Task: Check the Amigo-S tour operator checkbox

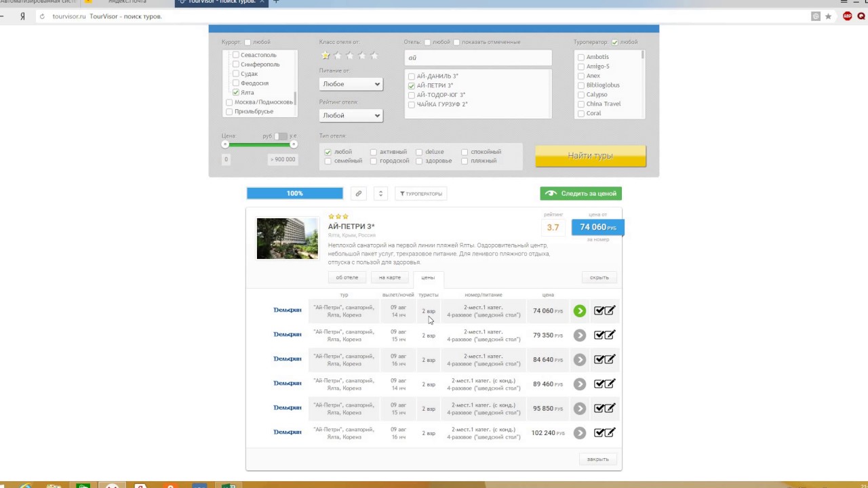Action: tap(581, 66)
